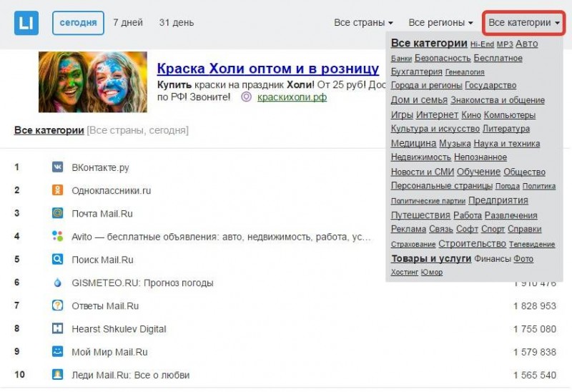The width and height of the screenshot is (572, 392).
Task: Choose the Медицина category
Action: [413, 144]
